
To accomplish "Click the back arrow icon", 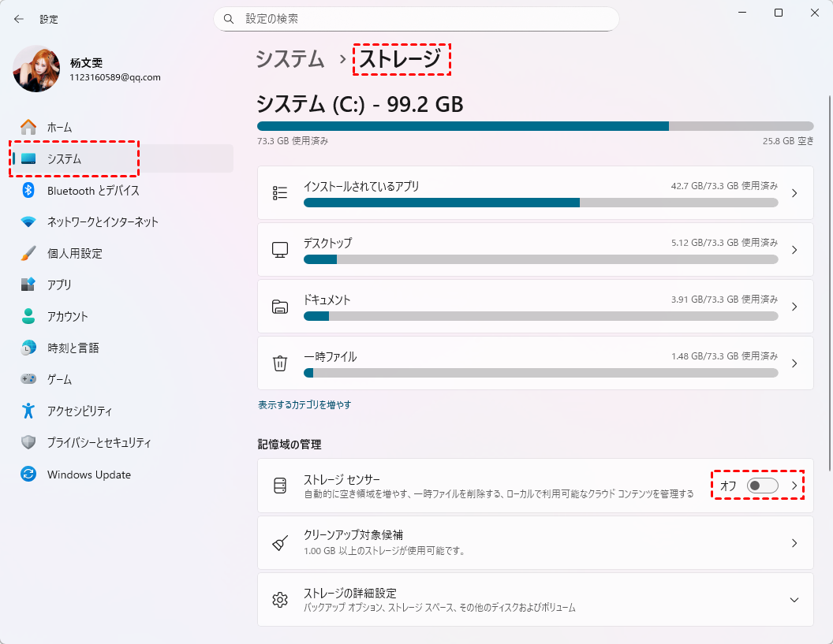I will click(19, 19).
